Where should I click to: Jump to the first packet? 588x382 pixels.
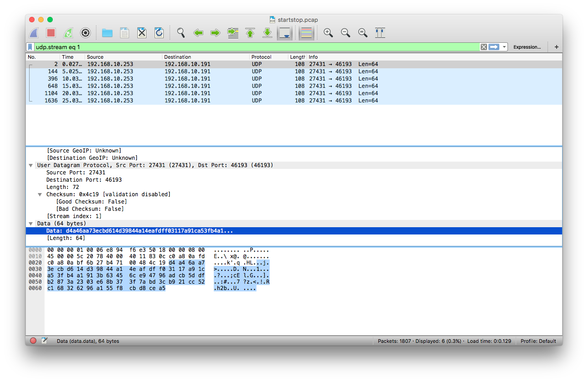(x=250, y=33)
